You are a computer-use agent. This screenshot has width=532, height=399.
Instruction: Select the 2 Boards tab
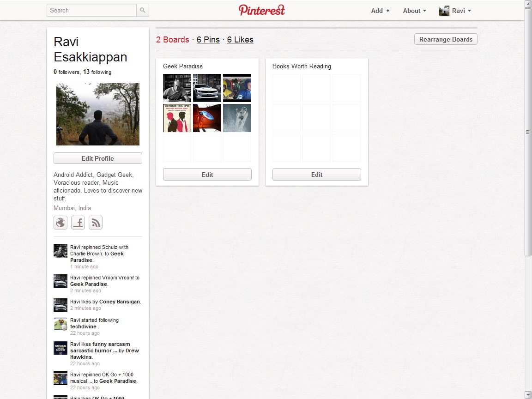tap(173, 40)
